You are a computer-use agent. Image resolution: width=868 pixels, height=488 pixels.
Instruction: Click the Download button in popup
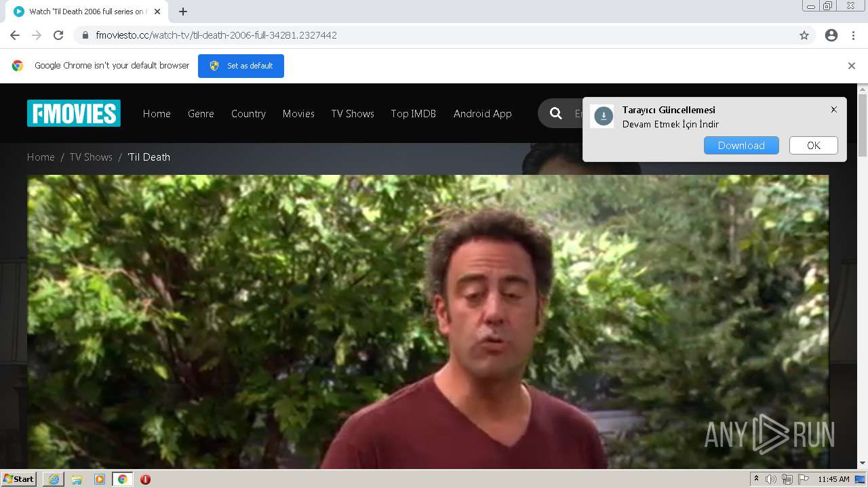coord(741,145)
